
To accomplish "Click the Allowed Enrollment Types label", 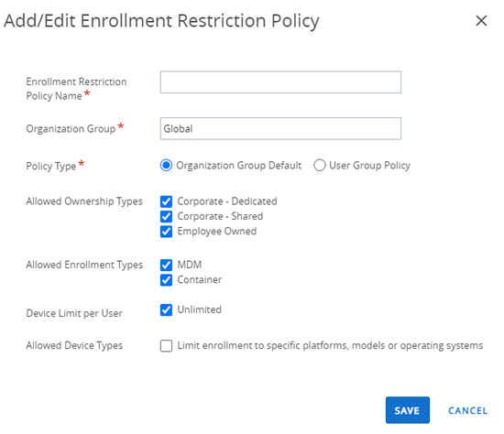I will [x=84, y=265].
